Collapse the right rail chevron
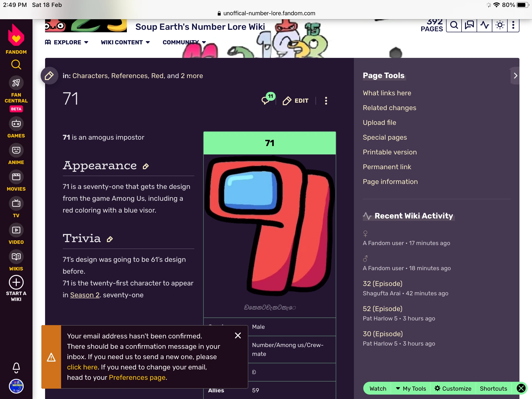532x399 pixels. pyautogui.click(x=515, y=76)
